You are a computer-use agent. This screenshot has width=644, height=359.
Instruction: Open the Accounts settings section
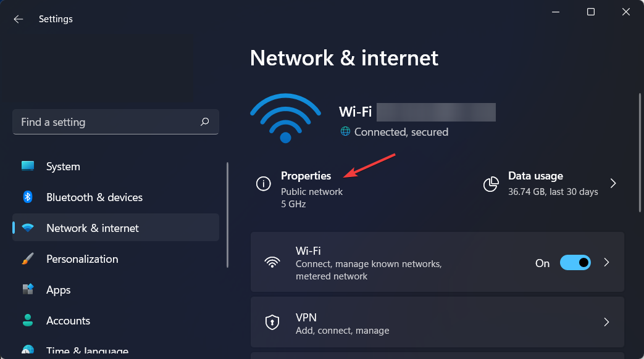tap(68, 320)
